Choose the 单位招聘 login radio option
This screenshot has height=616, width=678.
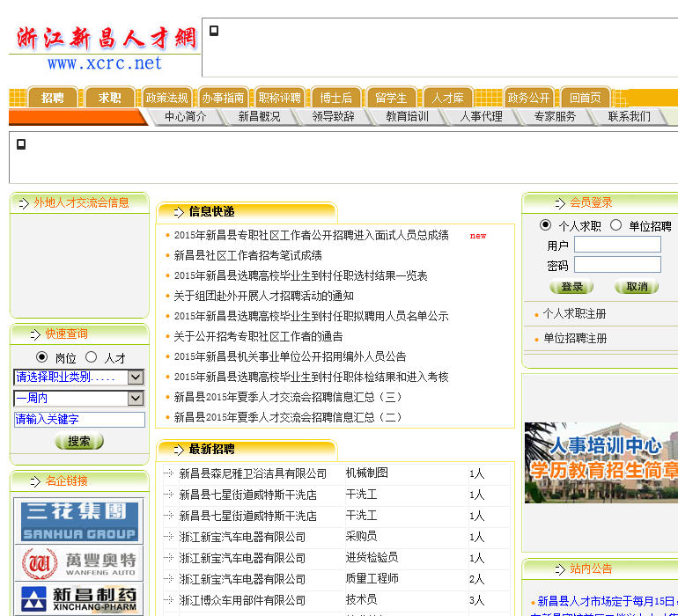click(616, 225)
